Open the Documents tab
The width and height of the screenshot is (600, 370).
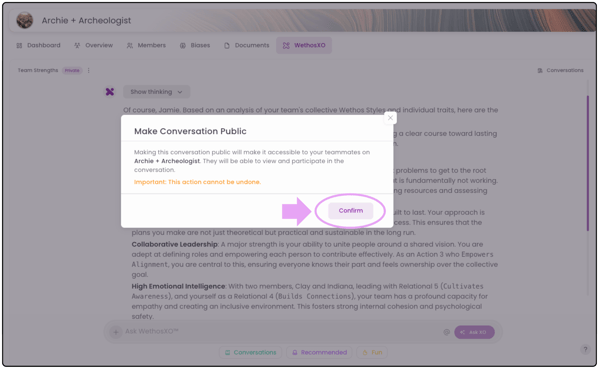(247, 45)
